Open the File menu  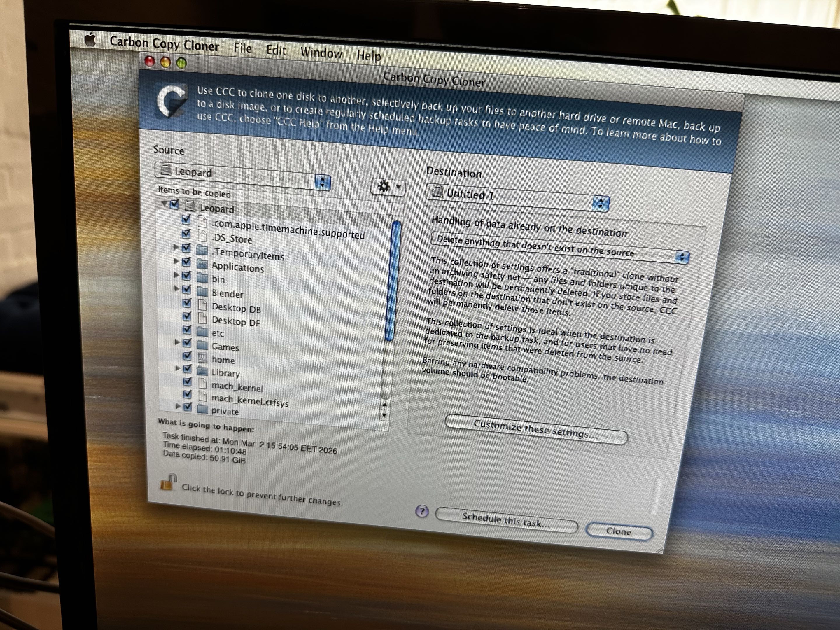(242, 48)
